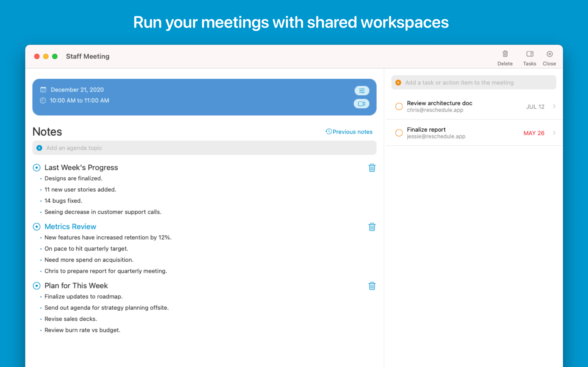Expand Finalize report task details chevron
Image resolution: width=588 pixels, height=367 pixels.
pos(554,133)
